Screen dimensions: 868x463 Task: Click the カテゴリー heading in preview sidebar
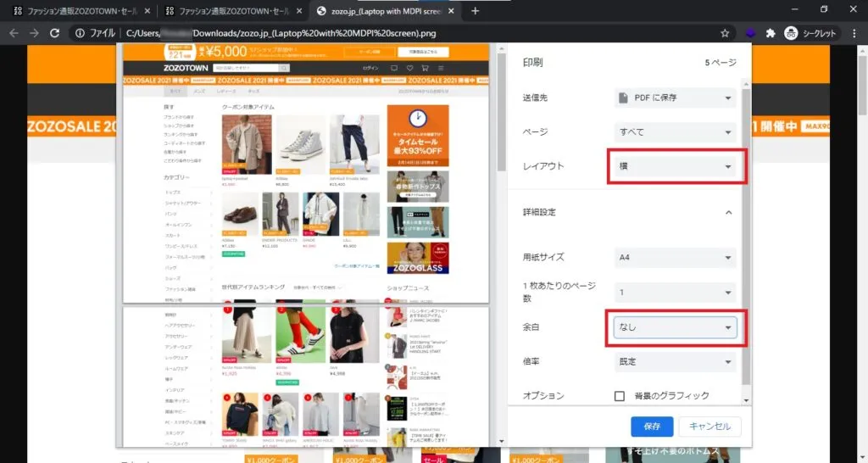[176, 177]
